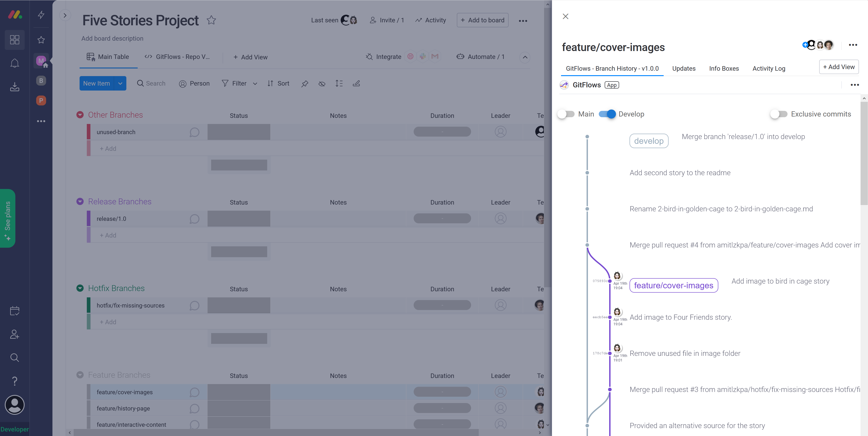
Task: Click the feature/cover-images branch label
Action: coord(674,285)
